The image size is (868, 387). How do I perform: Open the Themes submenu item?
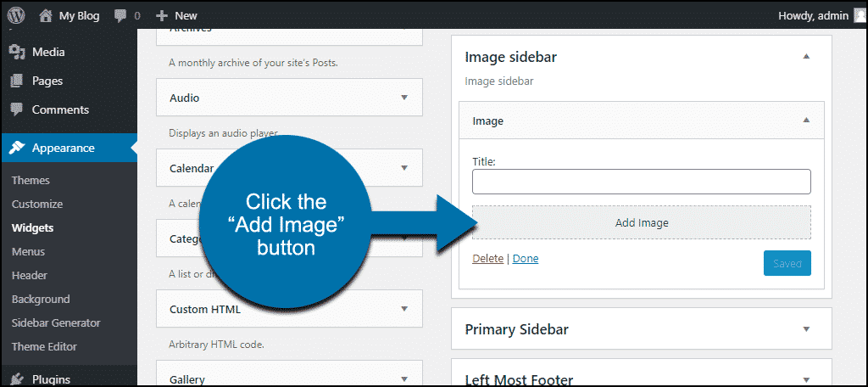click(x=31, y=180)
